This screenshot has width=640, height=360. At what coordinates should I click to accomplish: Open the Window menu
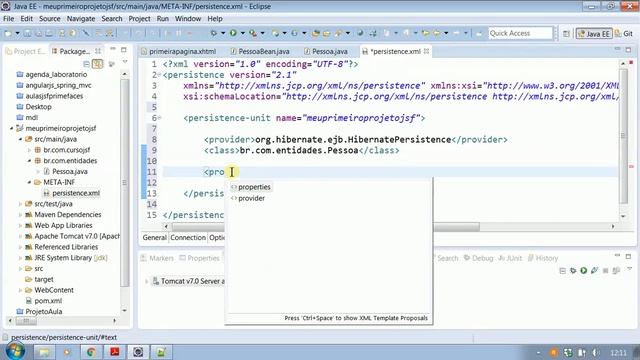click(188, 19)
